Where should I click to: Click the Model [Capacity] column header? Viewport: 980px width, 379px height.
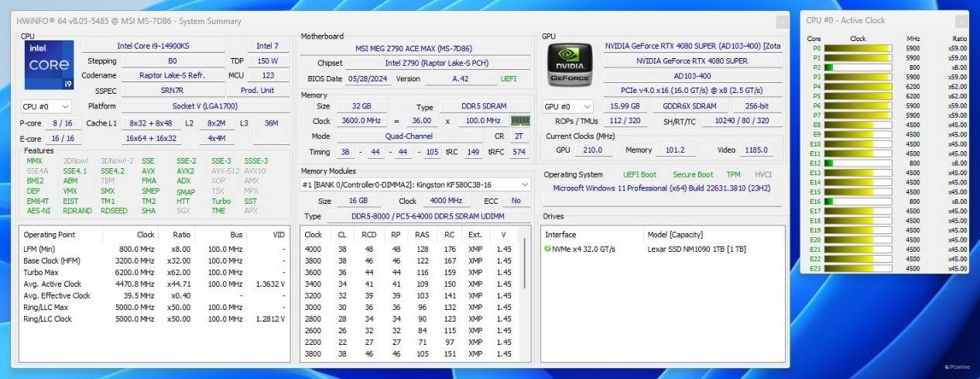(675, 234)
